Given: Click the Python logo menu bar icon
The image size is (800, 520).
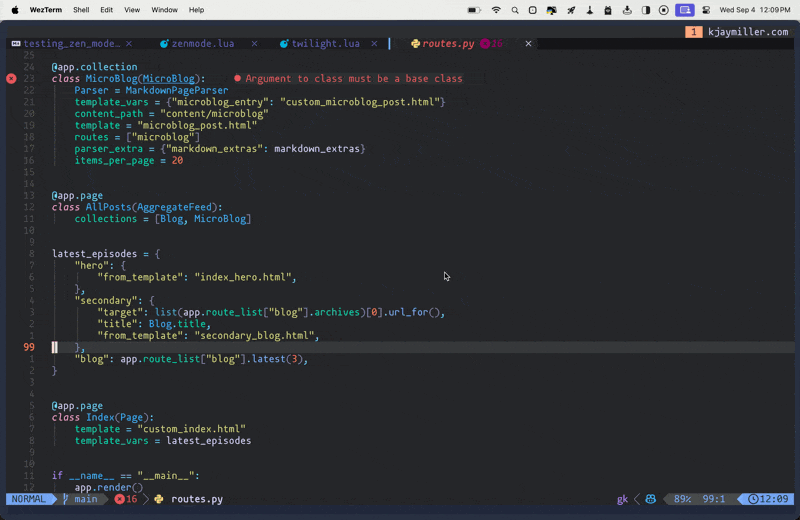Looking at the screenshot, I should click(x=552, y=10).
